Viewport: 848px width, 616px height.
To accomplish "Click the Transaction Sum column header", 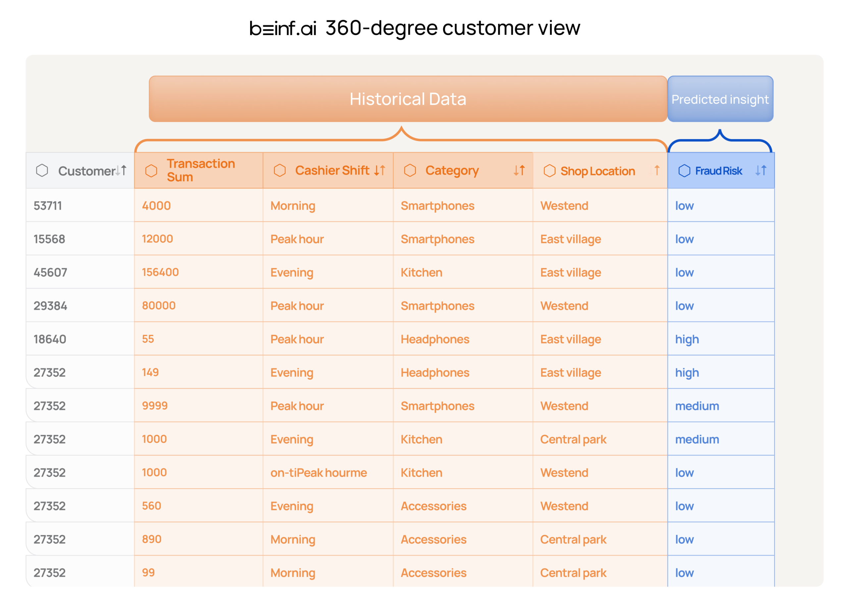I will pos(201,170).
